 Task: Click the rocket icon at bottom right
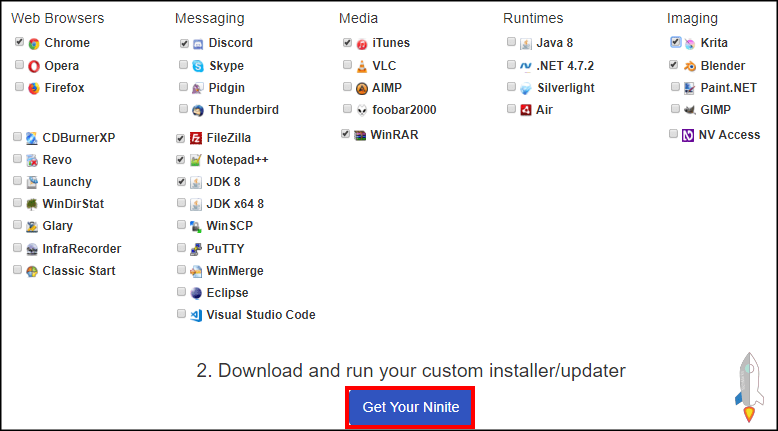point(748,384)
